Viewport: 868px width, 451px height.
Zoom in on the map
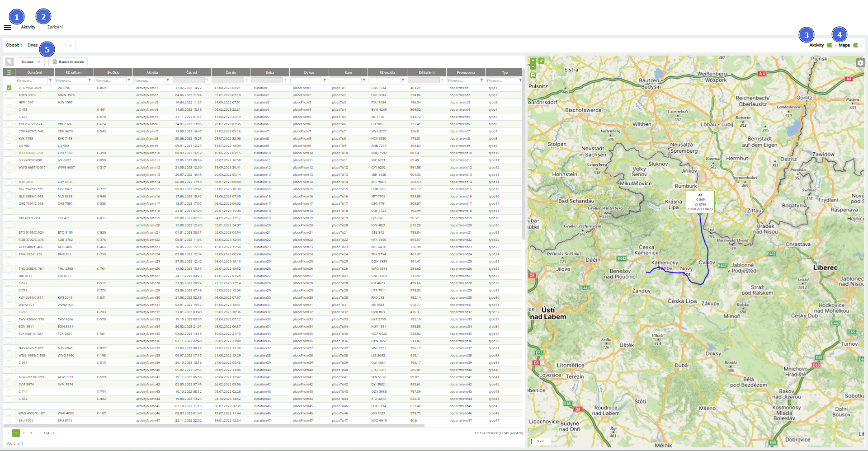click(x=533, y=60)
